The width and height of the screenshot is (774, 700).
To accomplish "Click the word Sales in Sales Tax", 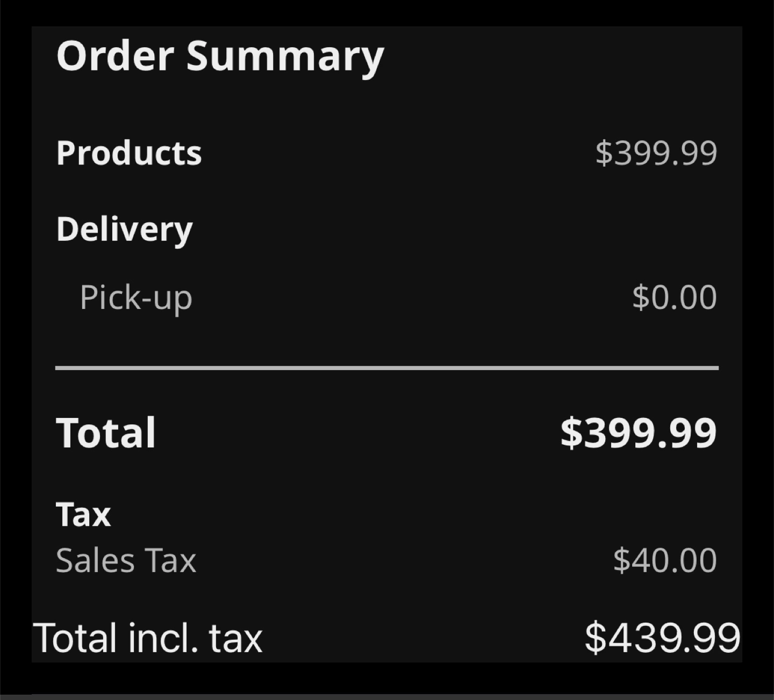I will tap(95, 561).
